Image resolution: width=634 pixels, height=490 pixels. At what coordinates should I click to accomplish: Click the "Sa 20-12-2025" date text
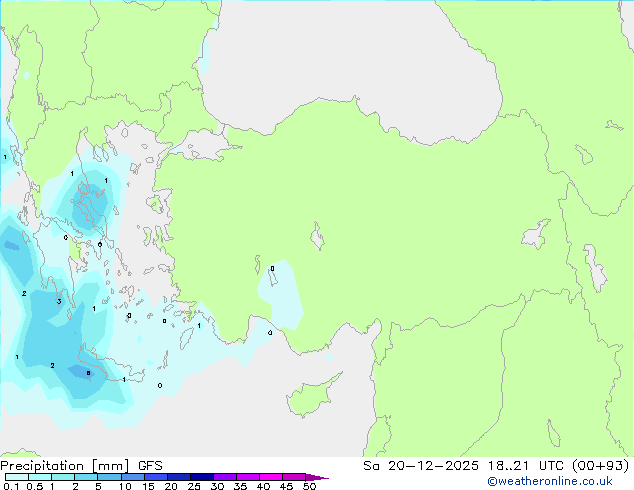coord(421,466)
